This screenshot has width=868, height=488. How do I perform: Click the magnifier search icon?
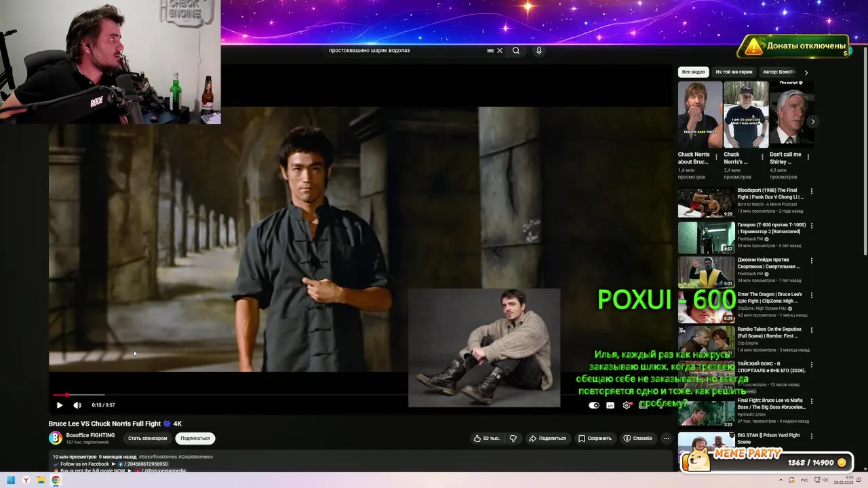point(516,50)
